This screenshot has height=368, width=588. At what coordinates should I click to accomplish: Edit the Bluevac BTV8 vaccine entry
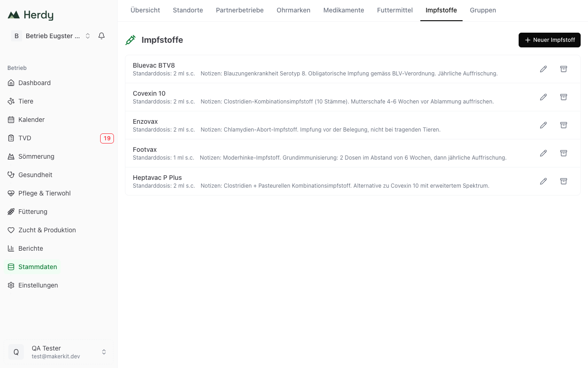[x=543, y=69]
